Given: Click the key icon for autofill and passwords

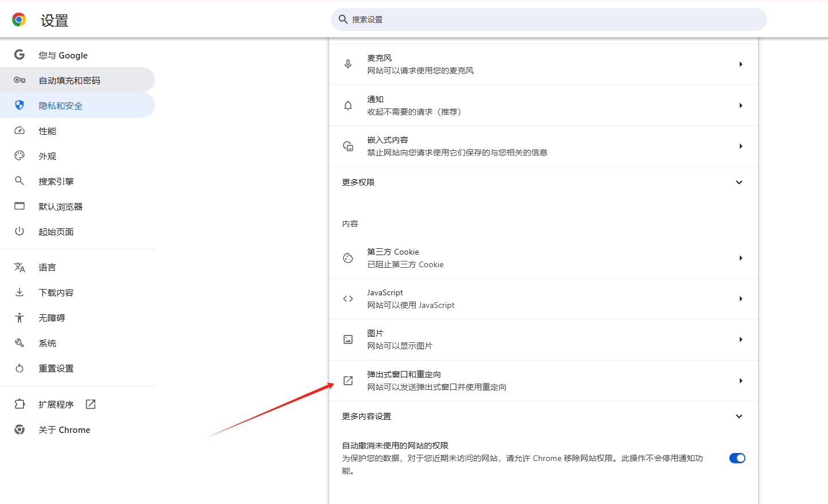Looking at the screenshot, I should [x=19, y=80].
